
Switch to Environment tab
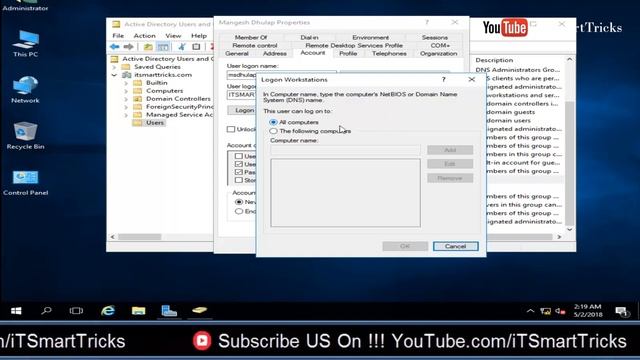[371, 37]
